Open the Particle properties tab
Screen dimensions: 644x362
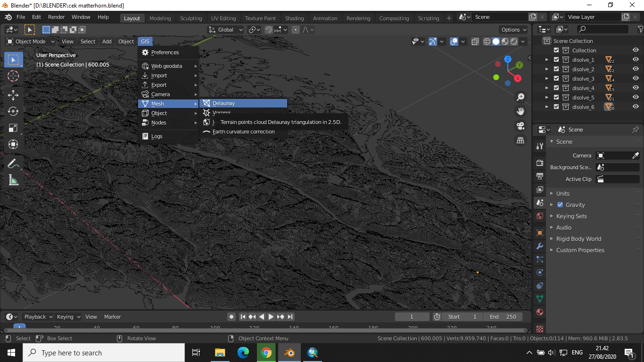540,259
